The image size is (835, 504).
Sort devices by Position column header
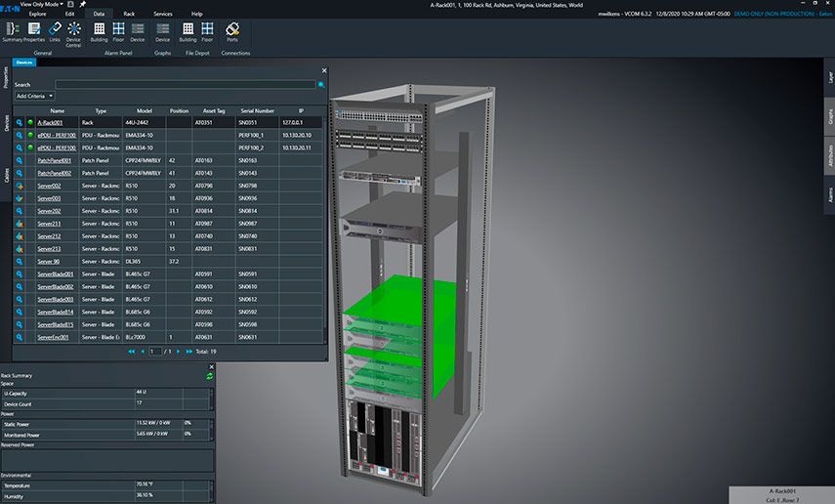(x=179, y=110)
